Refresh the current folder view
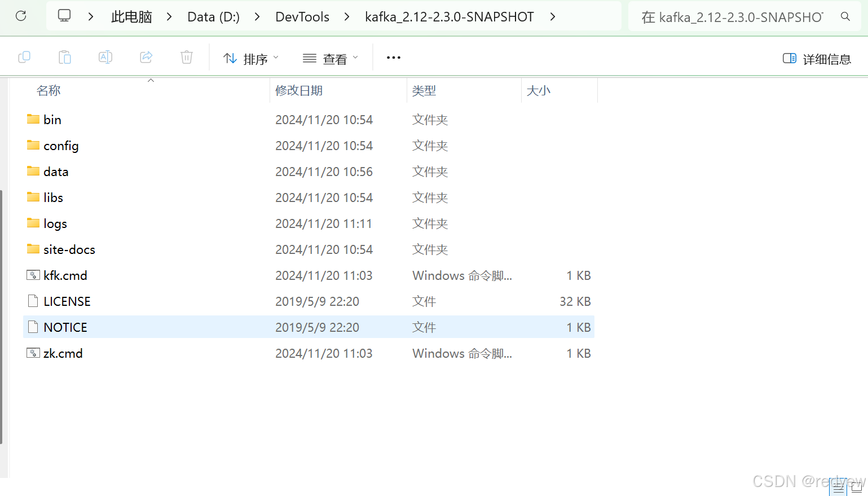Image resolution: width=868 pixels, height=496 pixels. pos(21,16)
